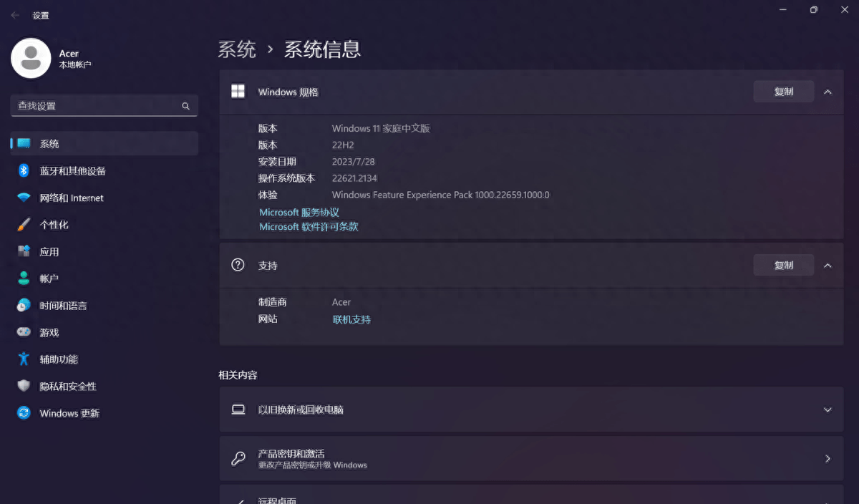This screenshot has height=504, width=859.
Task: Open the 联机支持 link
Action: click(x=351, y=319)
